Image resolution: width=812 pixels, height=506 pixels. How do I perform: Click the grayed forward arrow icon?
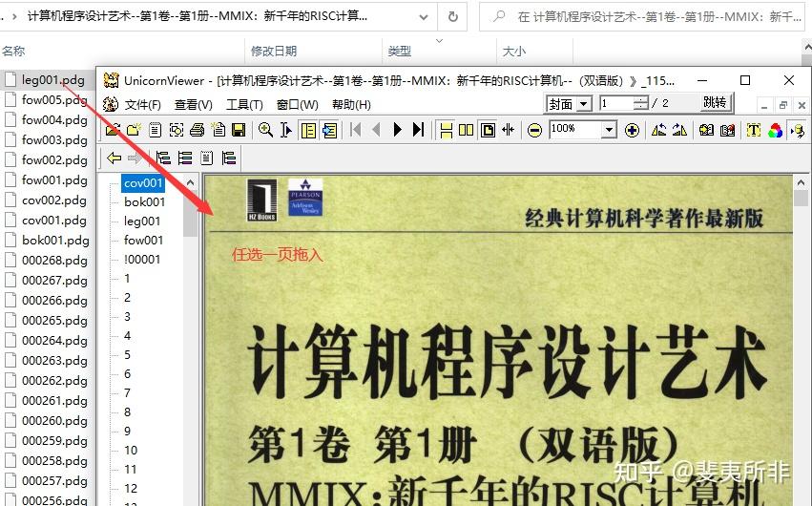click(x=135, y=158)
